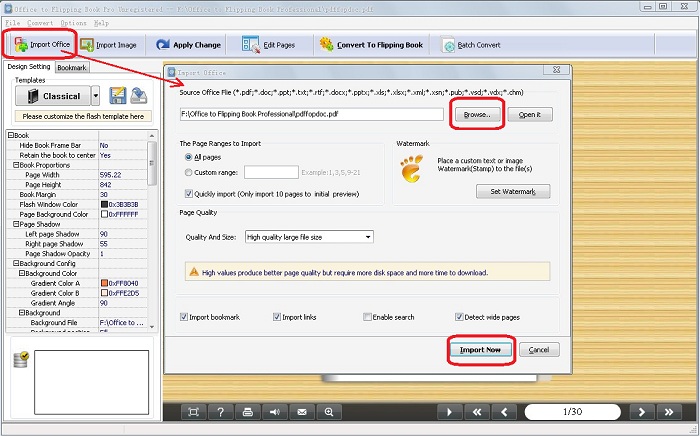This screenshot has width=700, height=436.
Task: Click the Browse button
Action: (477, 115)
